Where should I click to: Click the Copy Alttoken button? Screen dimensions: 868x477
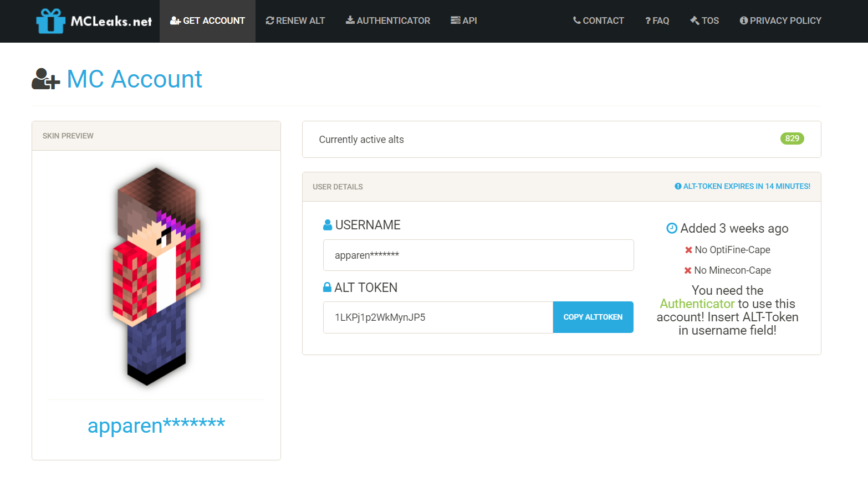tap(593, 317)
